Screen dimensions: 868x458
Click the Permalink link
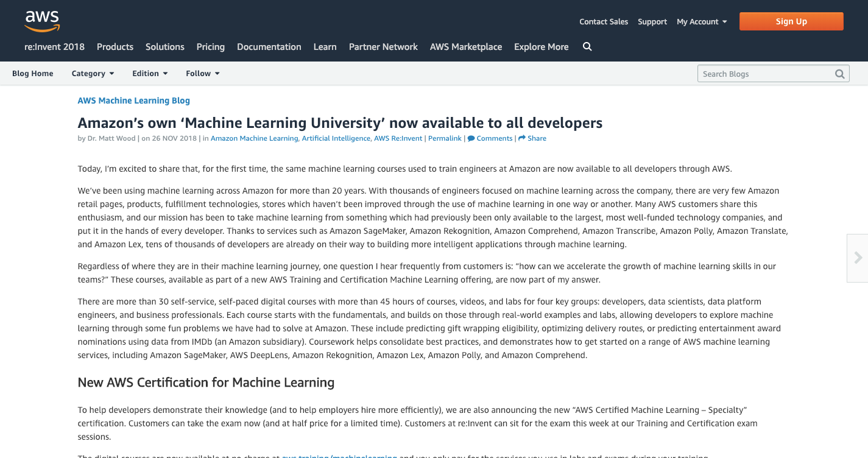click(x=445, y=138)
